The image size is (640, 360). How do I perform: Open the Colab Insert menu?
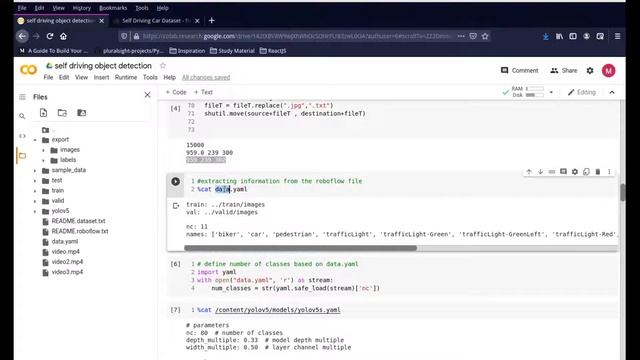(x=101, y=77)
